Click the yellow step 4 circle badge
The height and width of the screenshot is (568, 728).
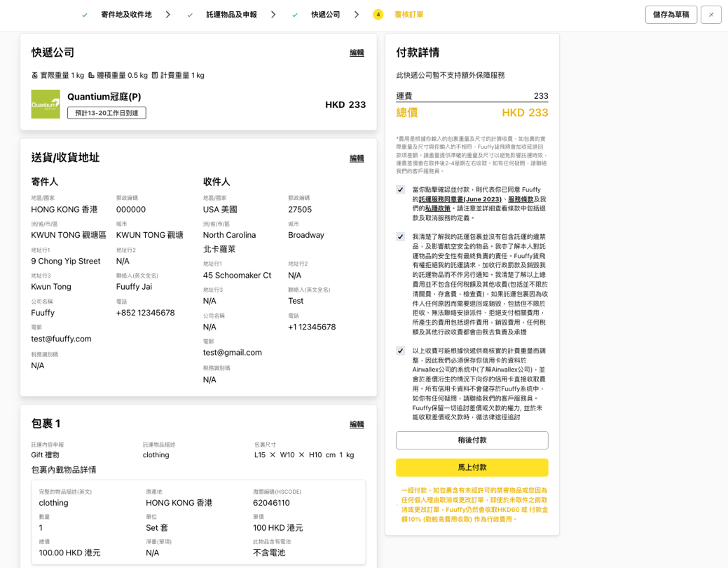click(378, 15)
